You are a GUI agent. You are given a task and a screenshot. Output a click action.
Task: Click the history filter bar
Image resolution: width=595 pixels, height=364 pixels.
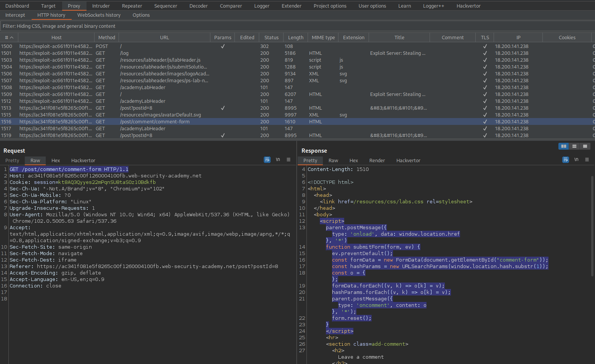pos(297,26)
